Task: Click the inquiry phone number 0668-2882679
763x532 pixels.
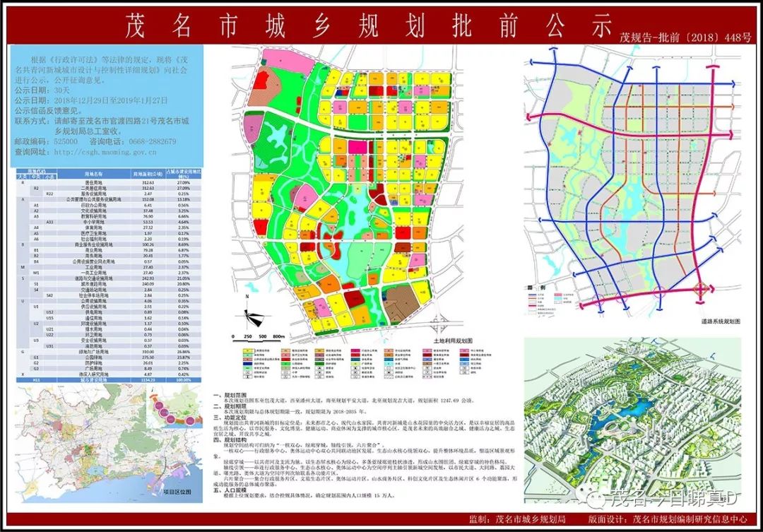Action: pos(153,141)
